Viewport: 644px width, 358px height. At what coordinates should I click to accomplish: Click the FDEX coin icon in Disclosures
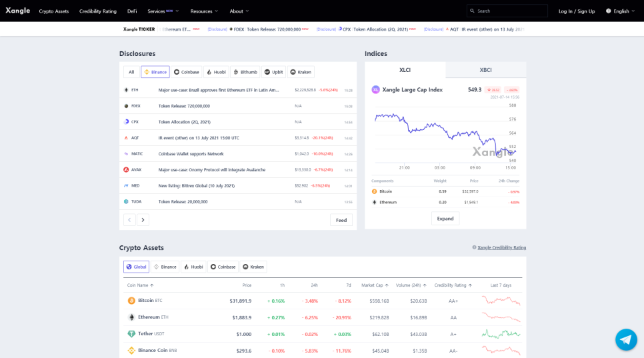coord(126,106)
